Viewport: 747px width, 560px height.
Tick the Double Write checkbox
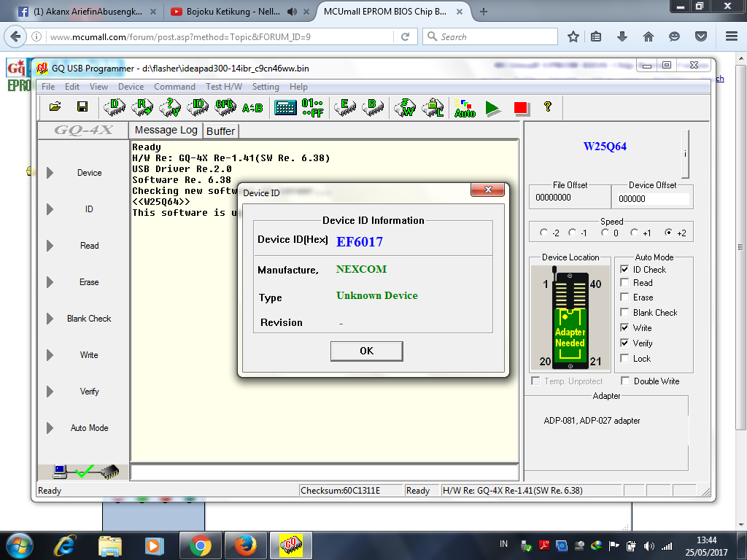625,381
